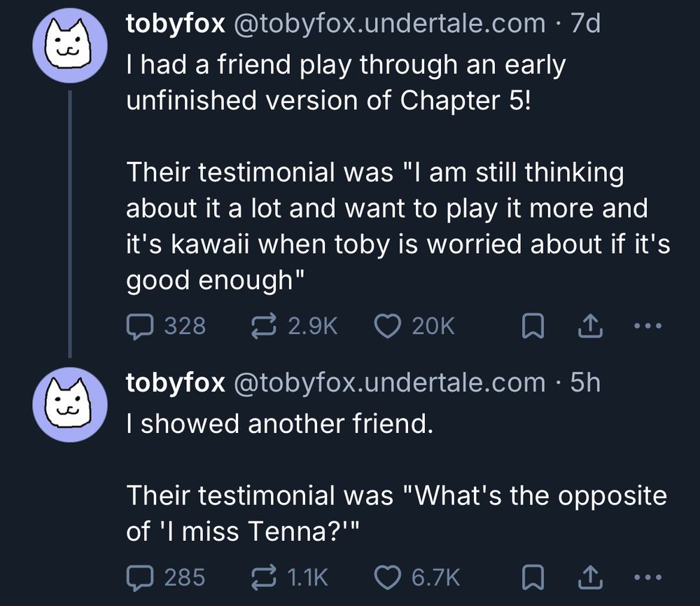Open the 7d timestamp link
The image size is (700, 606).
585,24
